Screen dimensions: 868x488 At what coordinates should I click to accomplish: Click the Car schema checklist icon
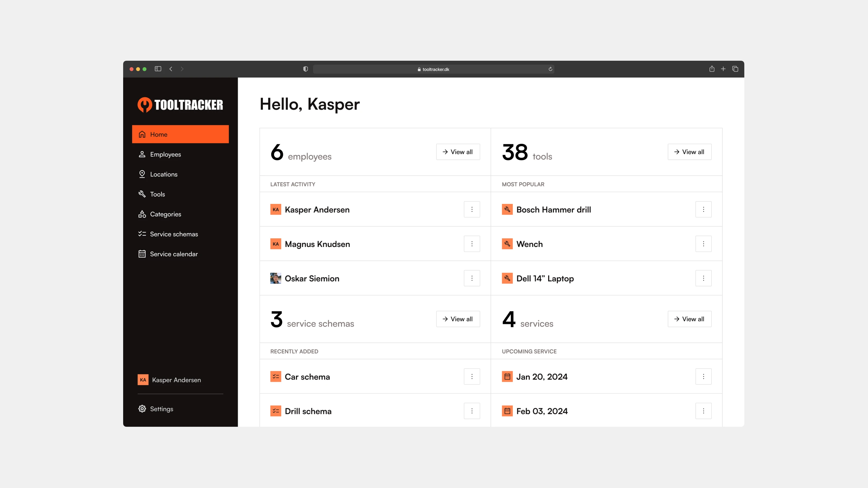coord(276,377)
